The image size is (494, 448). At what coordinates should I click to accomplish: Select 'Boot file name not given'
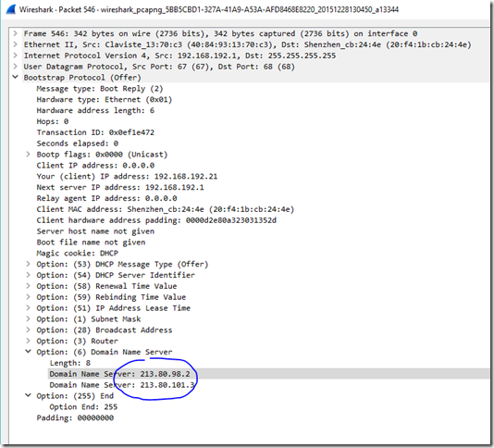tap(91, 243)
